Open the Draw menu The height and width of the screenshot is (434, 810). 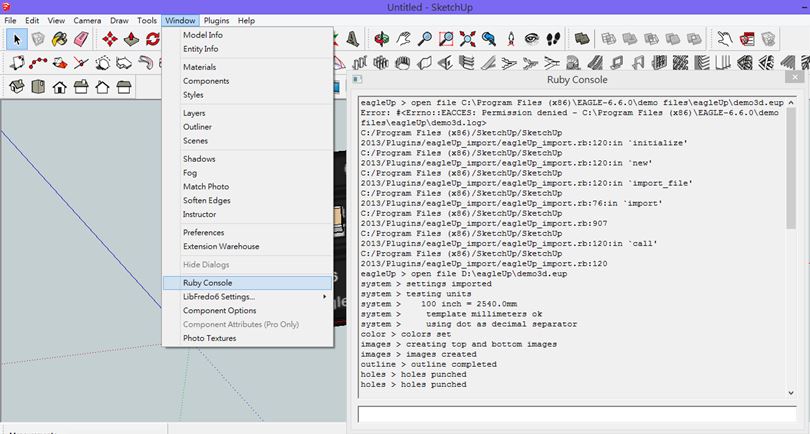[119, 21]
